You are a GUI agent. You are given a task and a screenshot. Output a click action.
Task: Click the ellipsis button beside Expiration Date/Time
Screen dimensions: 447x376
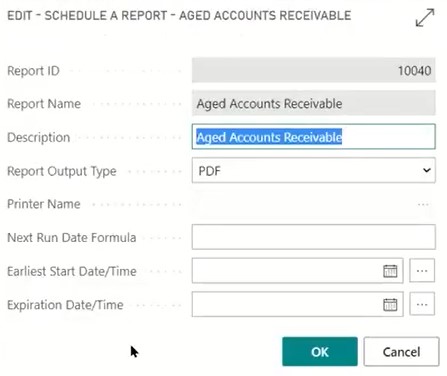click(x=422, y=304)
